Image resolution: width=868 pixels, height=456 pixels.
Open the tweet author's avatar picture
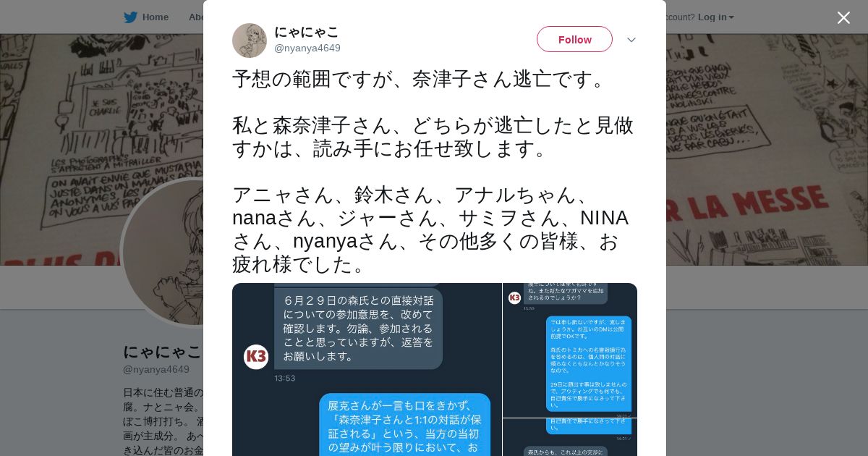[x=250, y=41]
